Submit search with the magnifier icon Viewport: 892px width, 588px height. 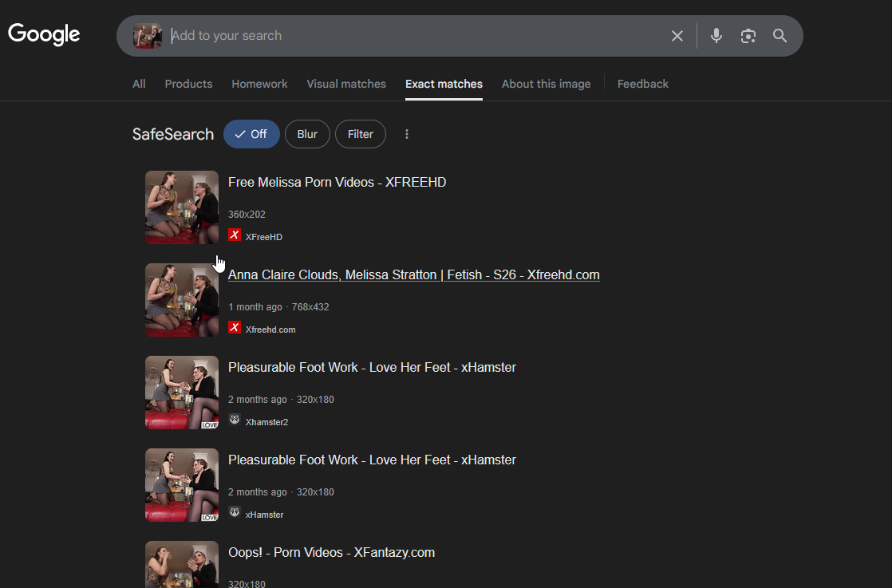tap(780, 36)
